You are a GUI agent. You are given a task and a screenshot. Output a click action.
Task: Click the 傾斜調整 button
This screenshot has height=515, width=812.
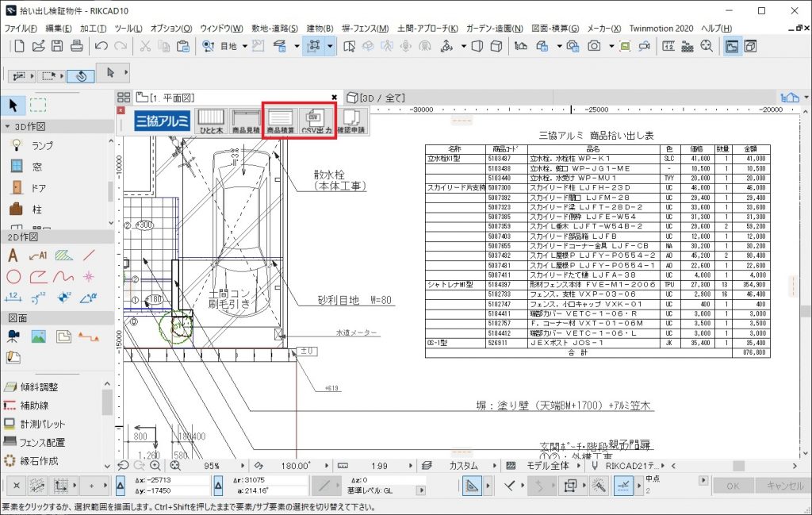[31, 387]
